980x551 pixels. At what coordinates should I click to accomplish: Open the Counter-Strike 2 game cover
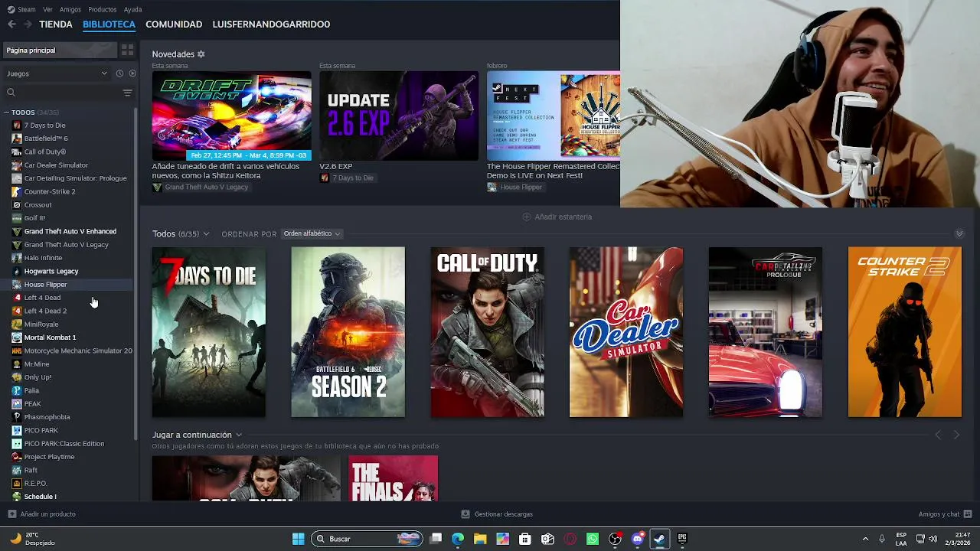[905, 332]
